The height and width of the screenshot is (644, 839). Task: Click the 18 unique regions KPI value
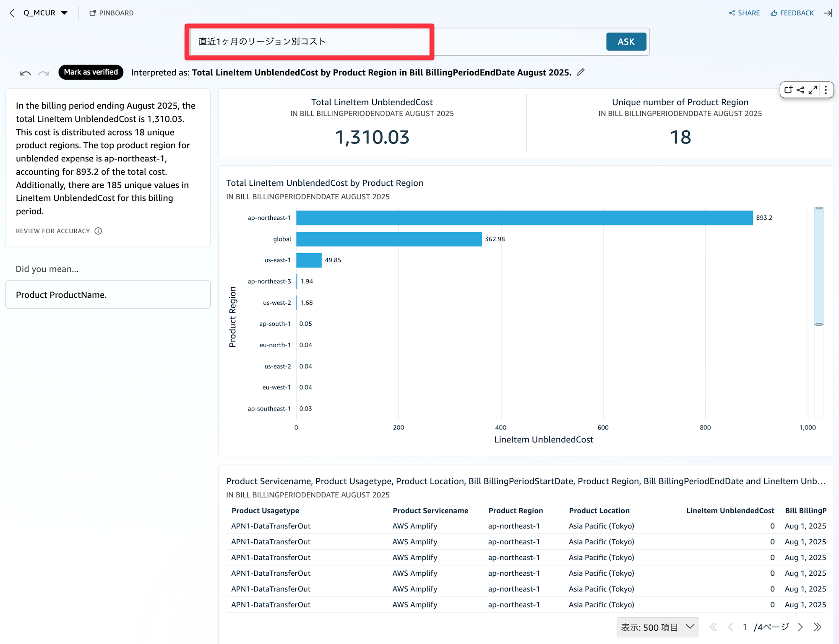coord(680,137)
